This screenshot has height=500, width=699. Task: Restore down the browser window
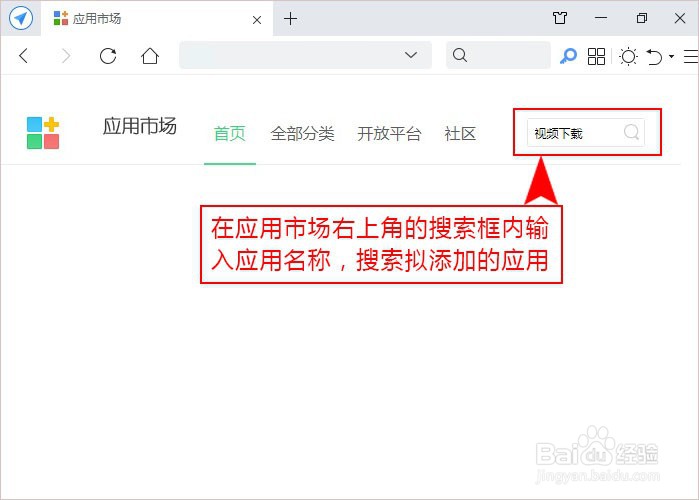(x=641, y=18)
